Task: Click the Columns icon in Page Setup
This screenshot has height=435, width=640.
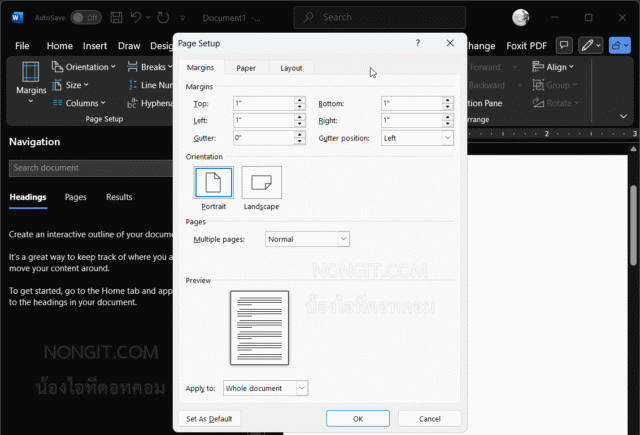Action: pos(57,103)
